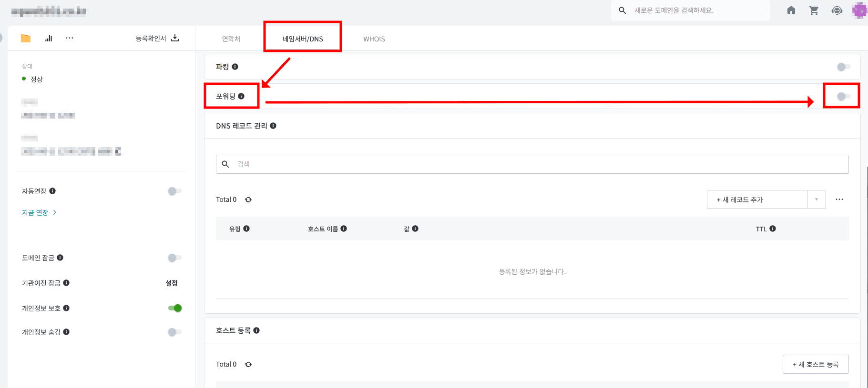Toggle the 파킹 switch
This screenshot has height=388, width=868.
coord(843,67)
